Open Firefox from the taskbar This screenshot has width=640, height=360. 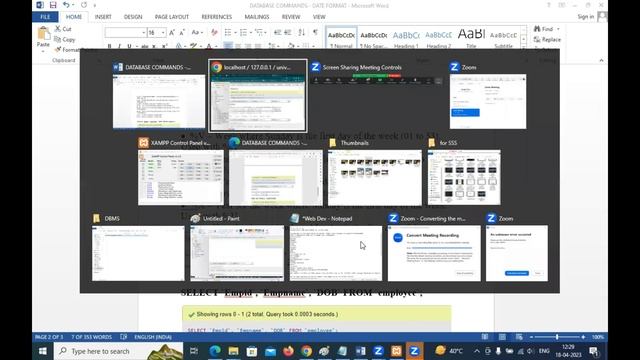click(x=288, y=351)
